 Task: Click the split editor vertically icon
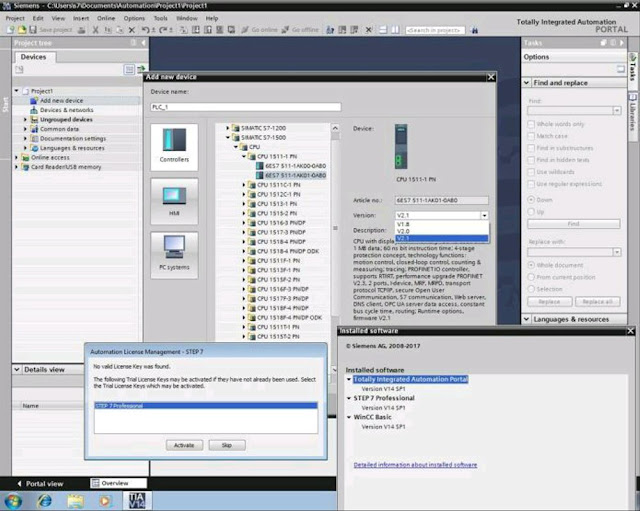coord(395,30)
